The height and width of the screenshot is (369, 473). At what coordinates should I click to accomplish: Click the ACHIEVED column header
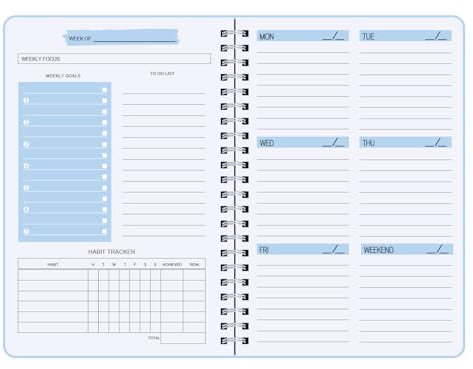172,264
